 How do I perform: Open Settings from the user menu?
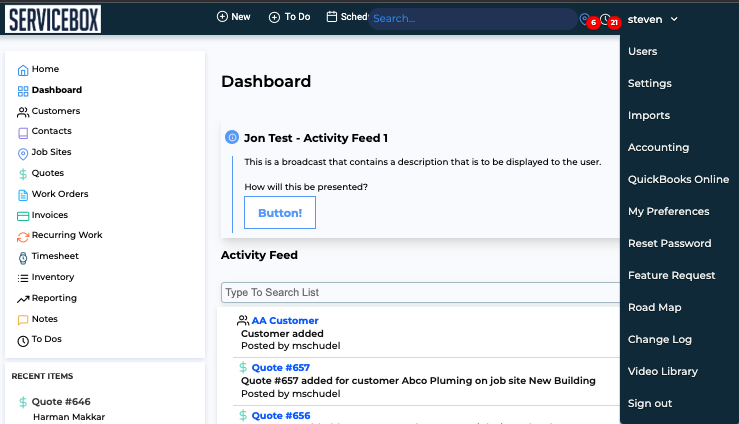649,83
